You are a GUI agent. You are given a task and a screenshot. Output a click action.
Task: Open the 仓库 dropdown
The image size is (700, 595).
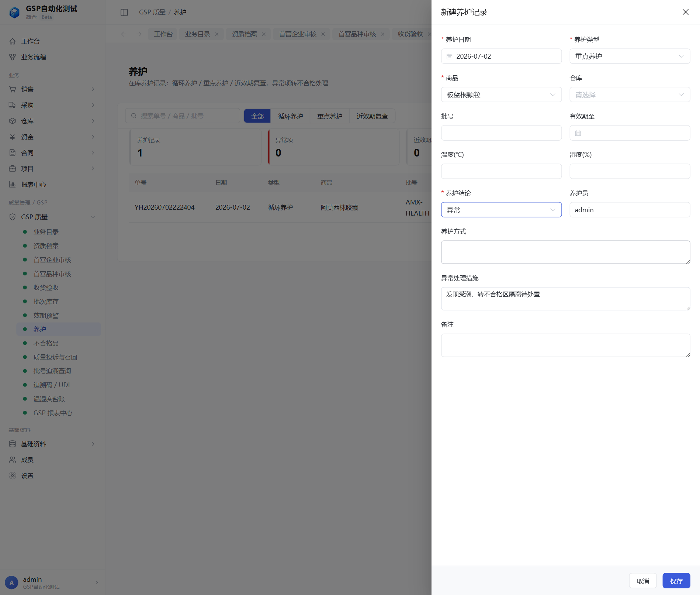pos(630,95)
